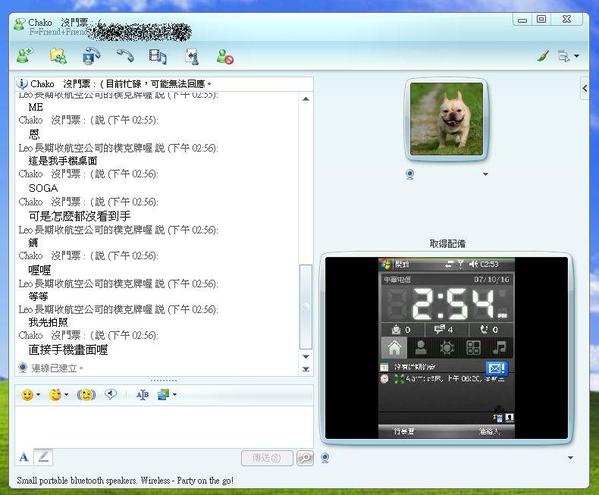Open dropdown arrow beneath the bulldog picture
Viewport: 599px width, 495px height.
(485, 174)
